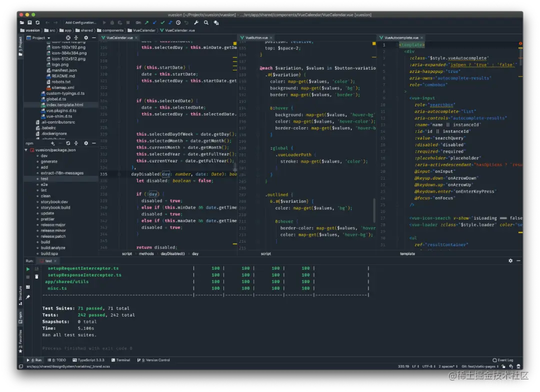Select the test tab in Run panel

click(x=48, y=261)
